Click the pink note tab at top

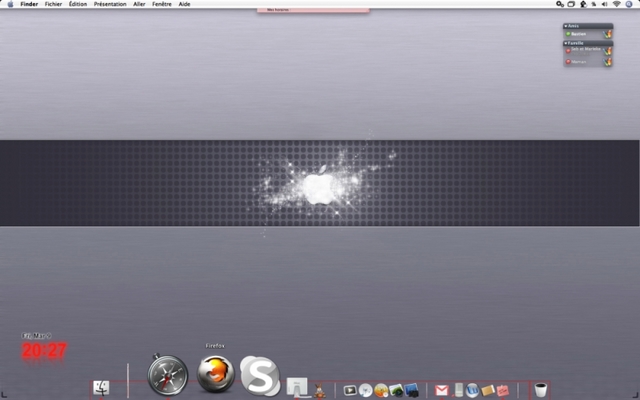click(313, 10)
